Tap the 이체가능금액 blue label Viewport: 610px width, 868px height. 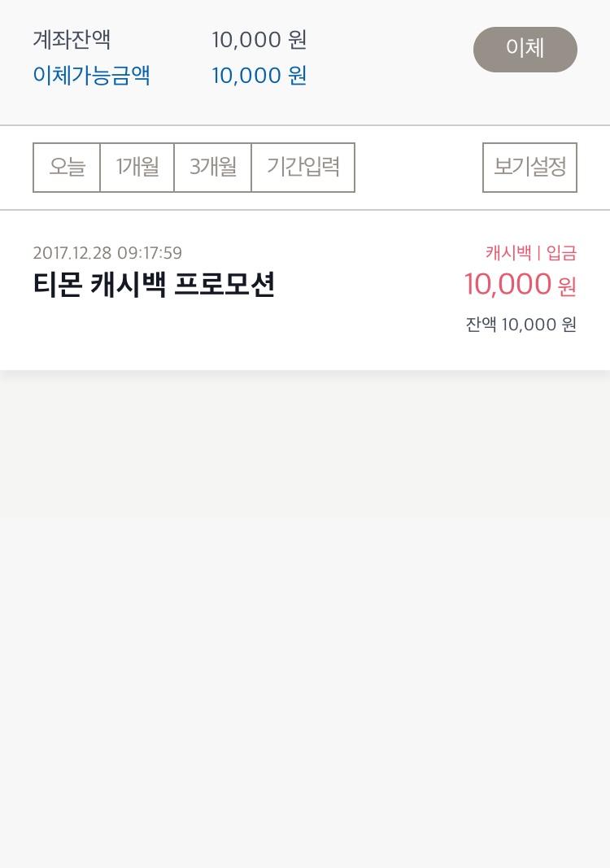click(x=91, y=76)
